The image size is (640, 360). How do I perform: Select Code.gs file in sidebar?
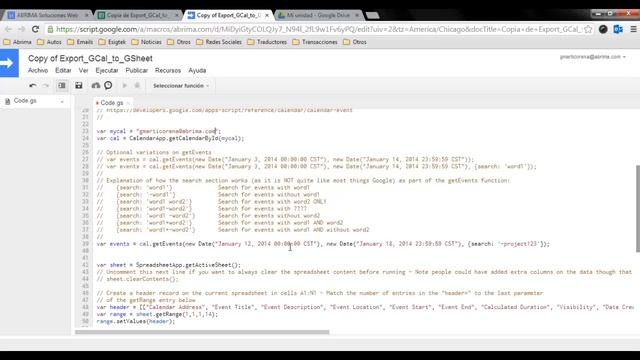click(x=25, y=101)
